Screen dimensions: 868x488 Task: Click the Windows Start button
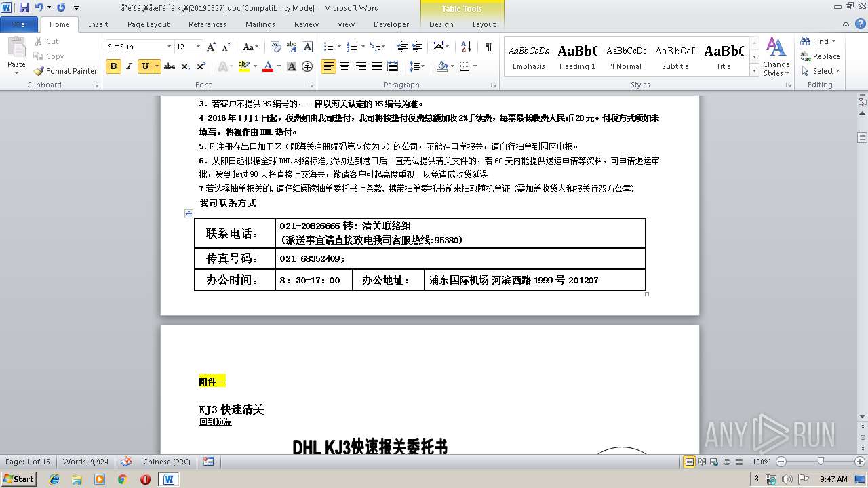pos(18,479)
